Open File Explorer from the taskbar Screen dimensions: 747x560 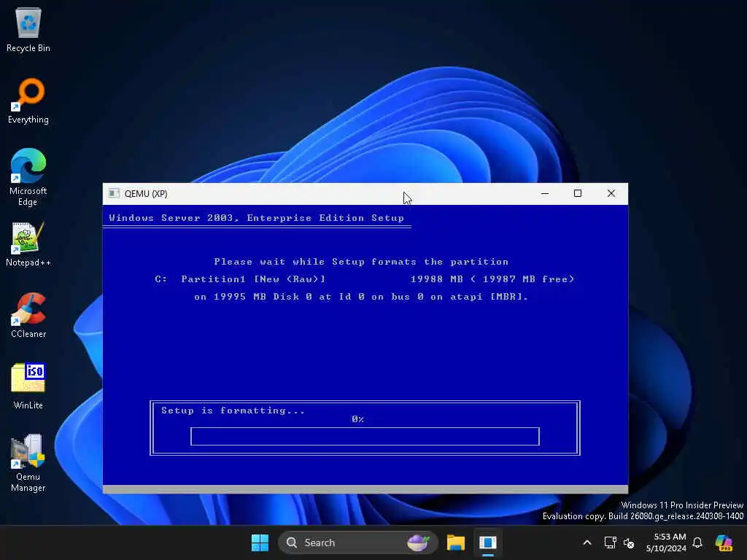455,542
